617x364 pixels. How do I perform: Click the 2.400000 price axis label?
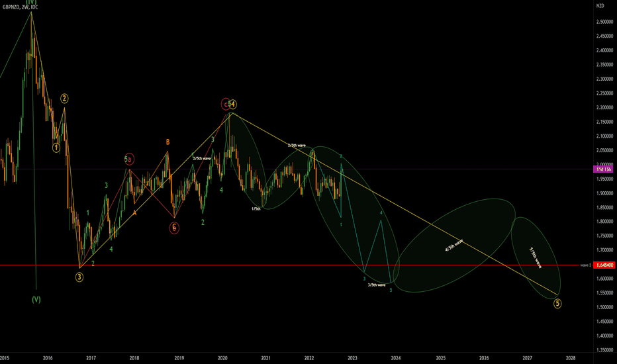pyautogui.click(x=604, y=50)
